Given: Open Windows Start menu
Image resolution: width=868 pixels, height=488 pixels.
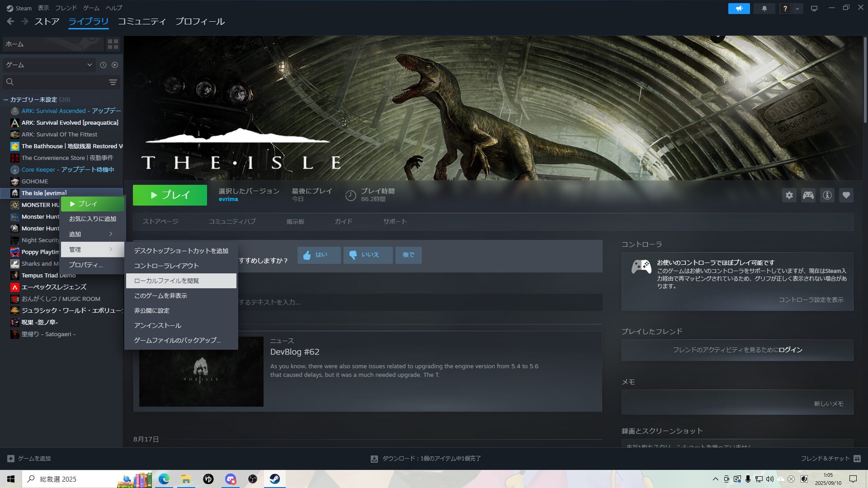Looking at the screenshot, I should (11, 479).
